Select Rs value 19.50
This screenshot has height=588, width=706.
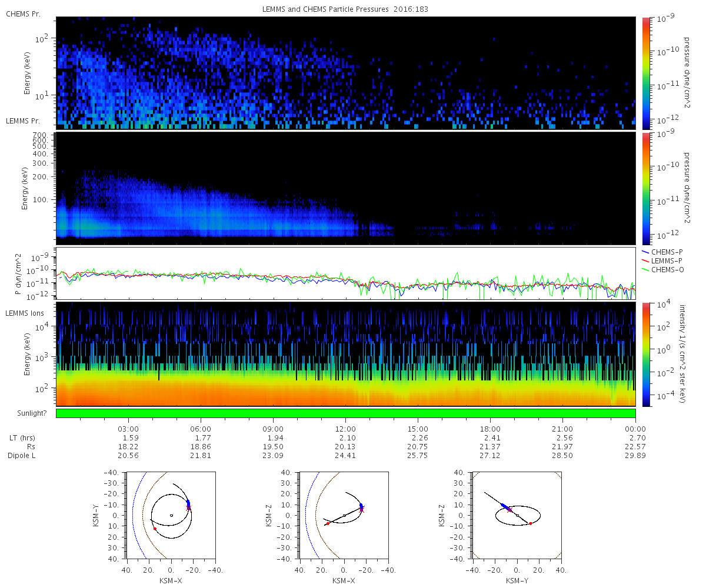click(273, 447)
